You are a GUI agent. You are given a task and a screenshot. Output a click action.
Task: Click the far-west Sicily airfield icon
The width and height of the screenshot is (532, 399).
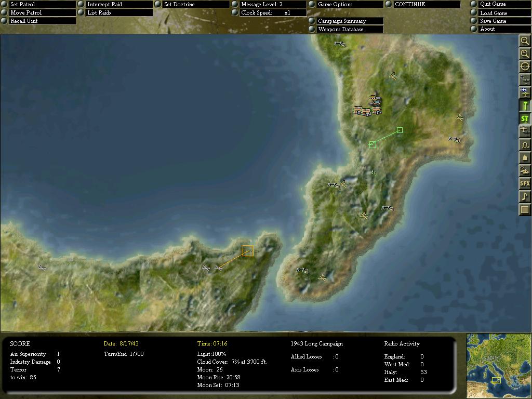42,268
